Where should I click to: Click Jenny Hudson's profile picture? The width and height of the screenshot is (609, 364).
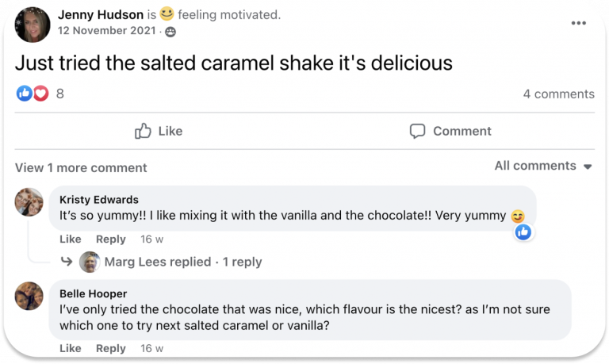pos(33,24)
